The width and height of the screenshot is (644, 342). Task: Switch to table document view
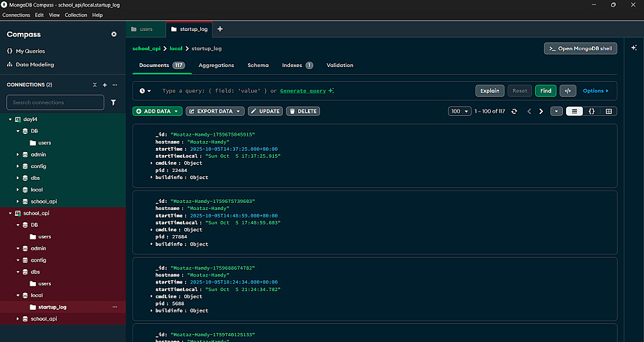(x=609, y=111)
